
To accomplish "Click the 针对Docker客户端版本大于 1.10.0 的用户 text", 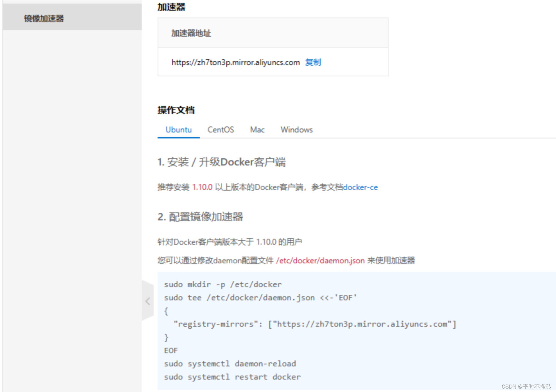I will [x=229, y=242].
